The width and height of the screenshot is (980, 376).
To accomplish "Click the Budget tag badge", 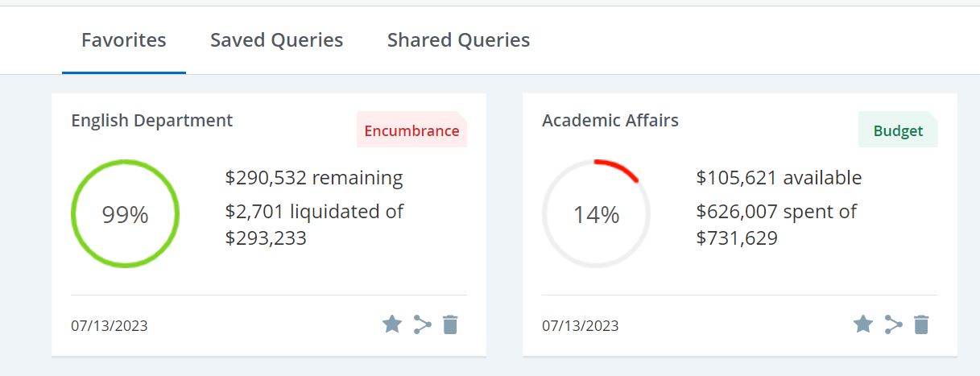I will (898, 130).
